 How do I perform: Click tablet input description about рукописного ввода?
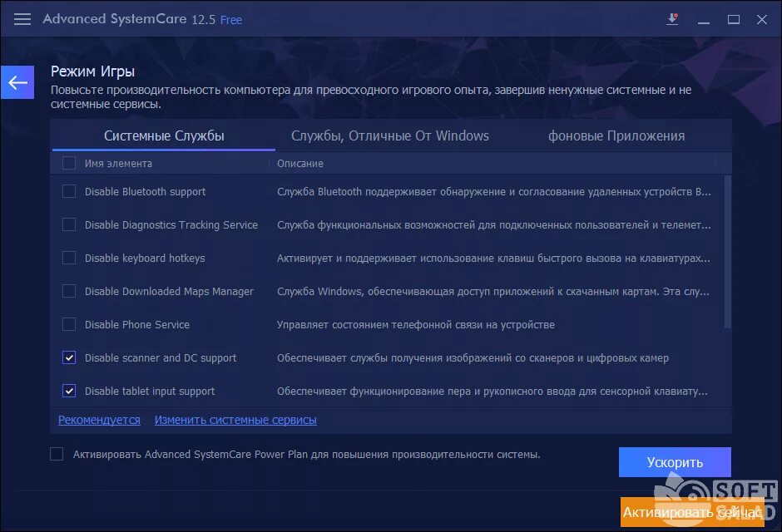tap(492, 391)
